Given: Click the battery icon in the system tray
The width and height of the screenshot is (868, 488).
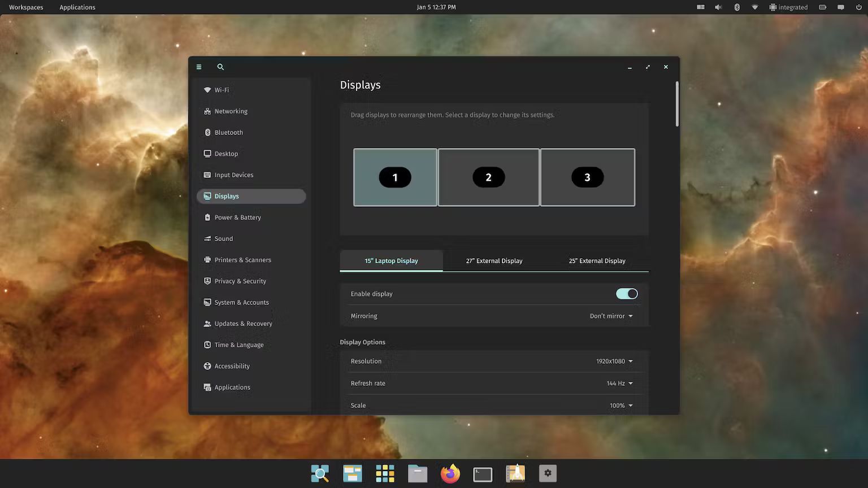Looking at the screenshot, I should 822,7.
